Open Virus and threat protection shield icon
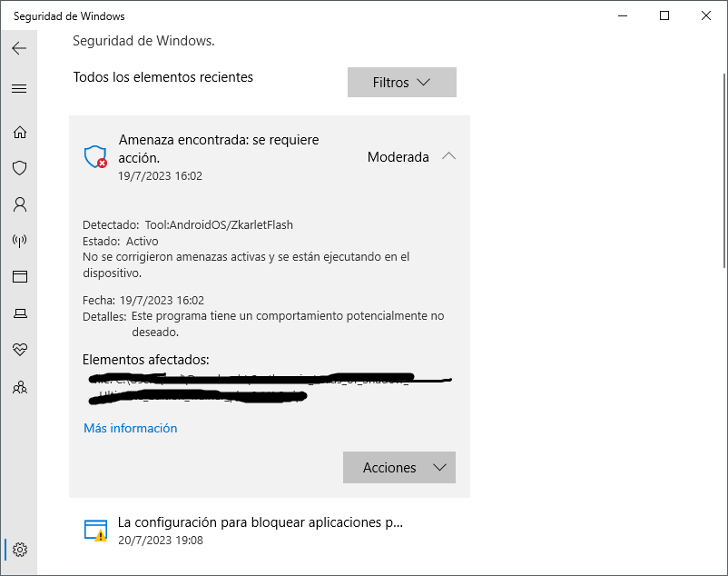Viewport: 728px width, 576px height. point(19,168)
